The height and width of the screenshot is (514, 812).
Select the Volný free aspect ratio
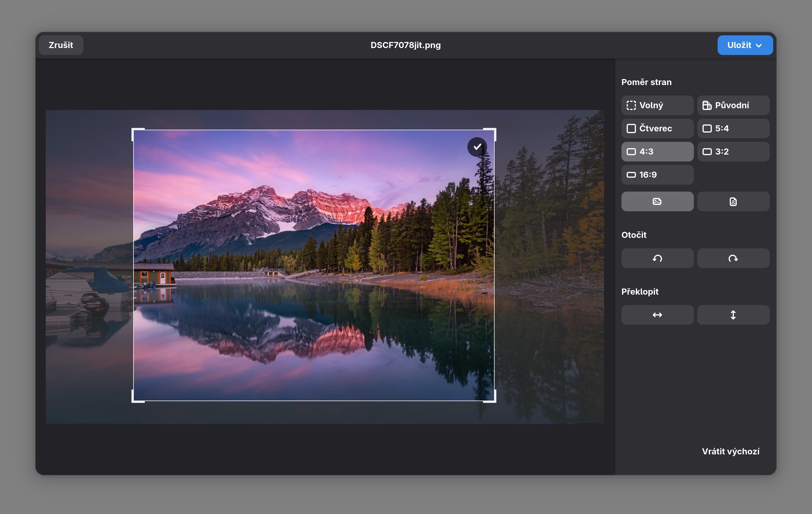point(657,105)
